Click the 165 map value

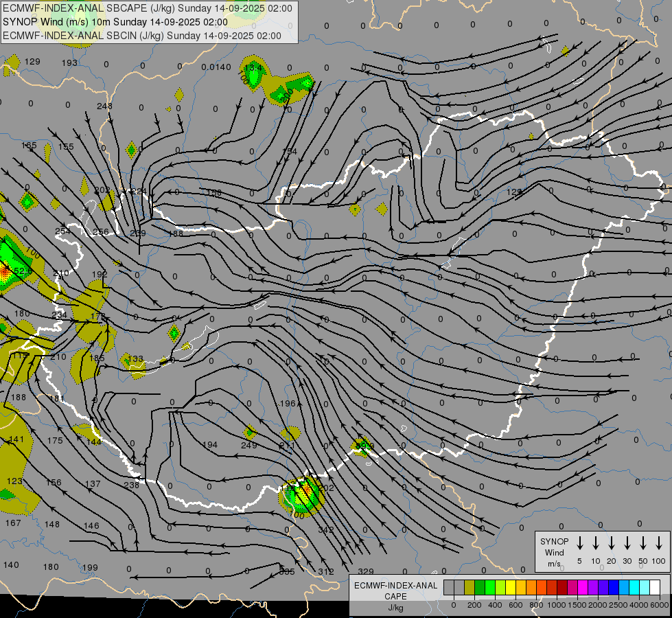[x=29, y=146]
